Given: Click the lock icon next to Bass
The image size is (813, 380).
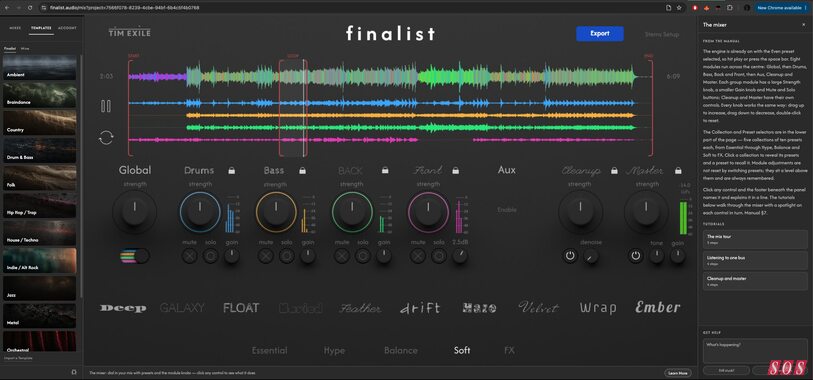Looking at the screenshot, I should [302, 171].
